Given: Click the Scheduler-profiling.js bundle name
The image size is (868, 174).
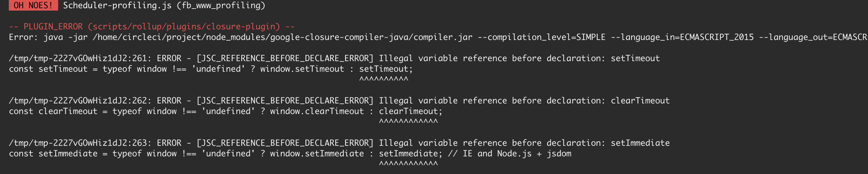Looking at the screenshot, I should coord(117,5).
